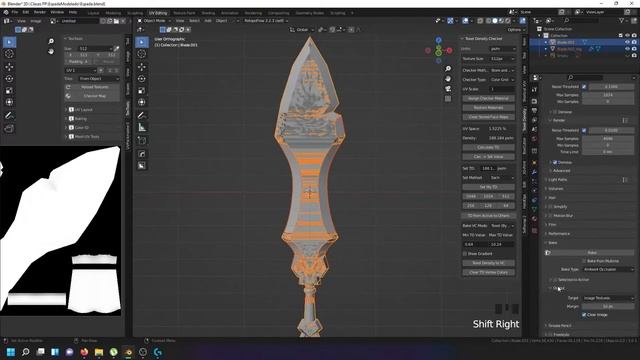640x360 pixels.
Task: Adjust the Render Max Samples field
Action: pyautogui.click(x=608, y=138)
